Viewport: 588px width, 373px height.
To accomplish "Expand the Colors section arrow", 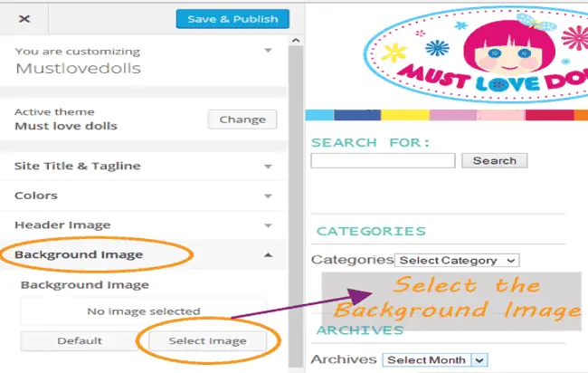I will click(x=268, y=196).
